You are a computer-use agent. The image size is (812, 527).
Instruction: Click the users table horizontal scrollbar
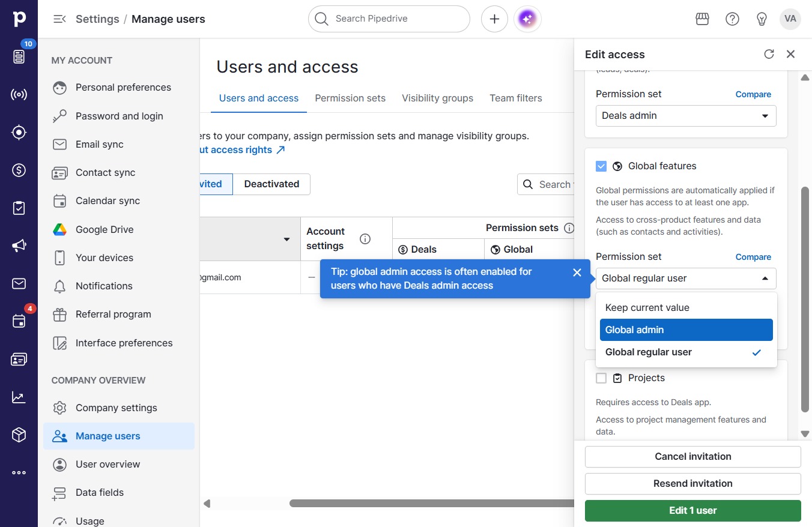pyautogui.click(x=431, y=503)
